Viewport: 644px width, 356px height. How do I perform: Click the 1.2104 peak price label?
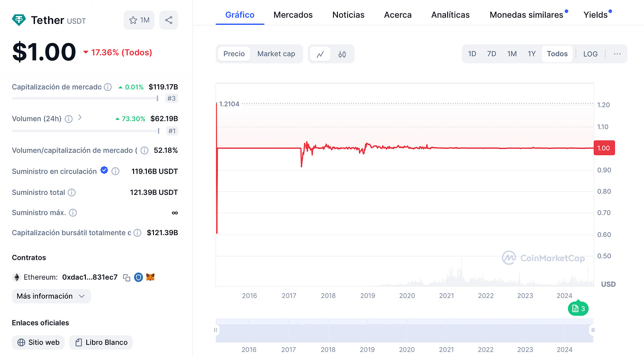pos(230,104)
